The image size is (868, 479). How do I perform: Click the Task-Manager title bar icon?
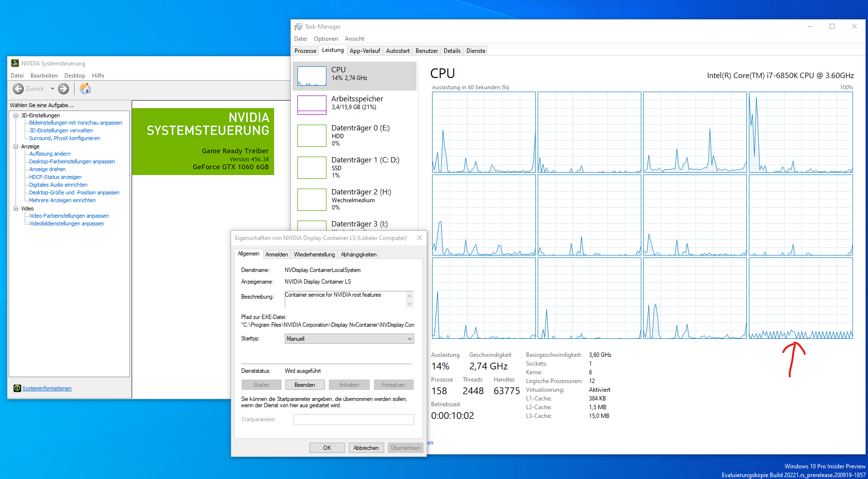pyautogui.click(x=298, y=27)
